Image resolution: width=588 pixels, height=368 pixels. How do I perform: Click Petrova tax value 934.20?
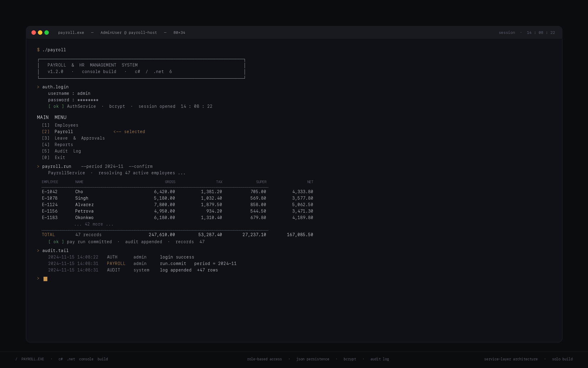pos(214,211)
